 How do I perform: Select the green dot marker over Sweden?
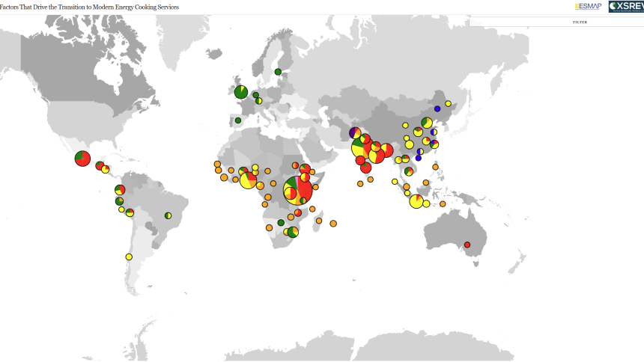coord(278,72)
